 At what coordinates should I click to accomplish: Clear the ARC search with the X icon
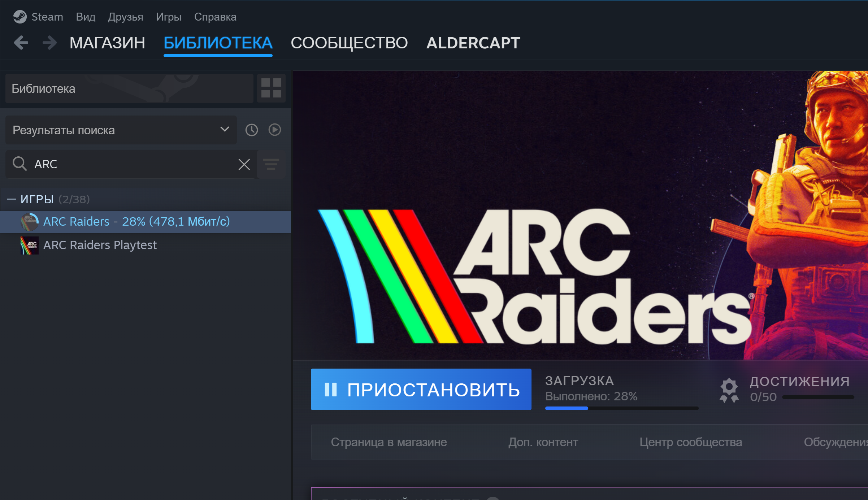244,164
